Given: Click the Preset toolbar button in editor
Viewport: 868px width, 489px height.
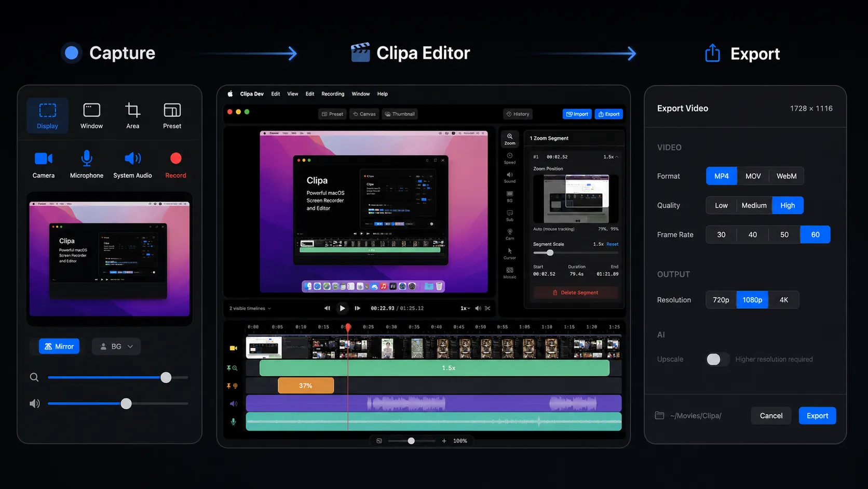Looking at the screenshot, I should (332, 114).
